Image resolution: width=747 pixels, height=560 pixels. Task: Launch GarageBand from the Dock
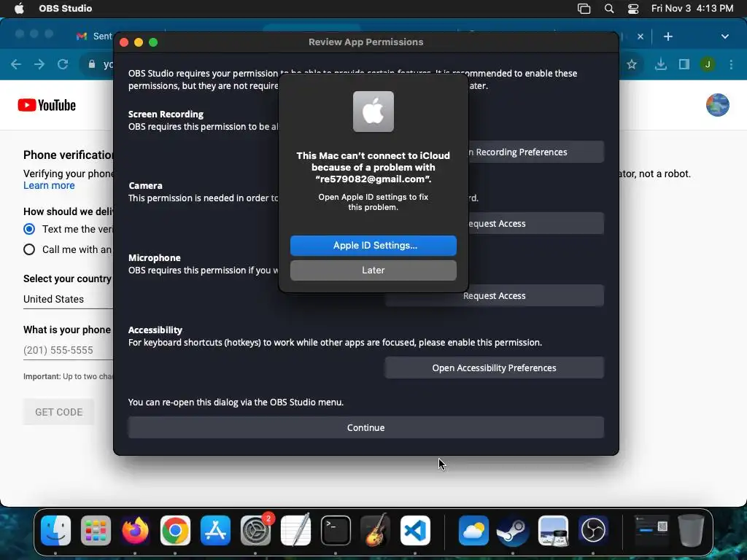(376, 531)
